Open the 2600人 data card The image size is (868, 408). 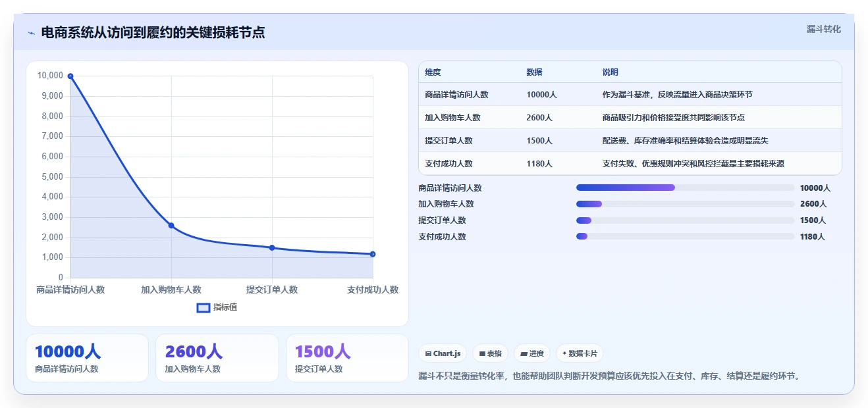point(217,358)
